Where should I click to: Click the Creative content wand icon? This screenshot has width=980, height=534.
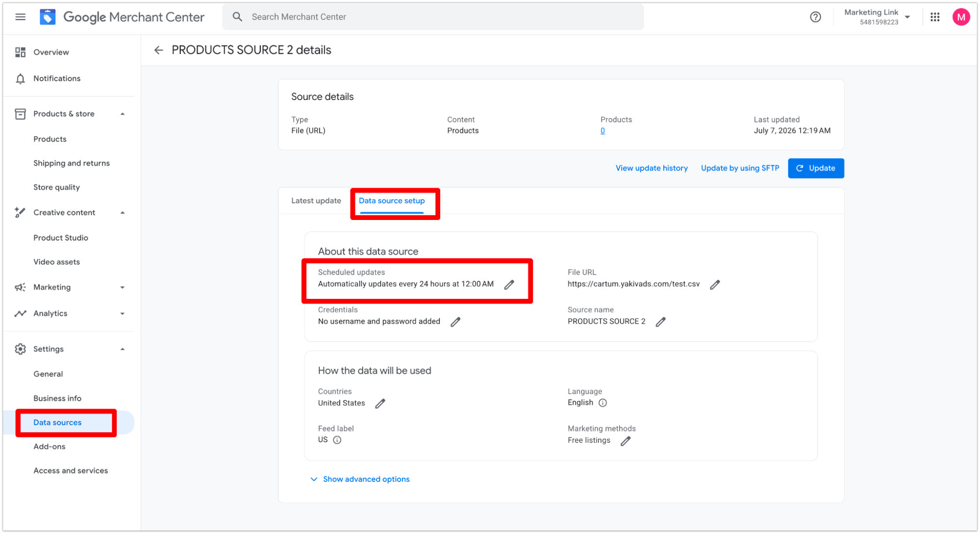tap(20, 213)
